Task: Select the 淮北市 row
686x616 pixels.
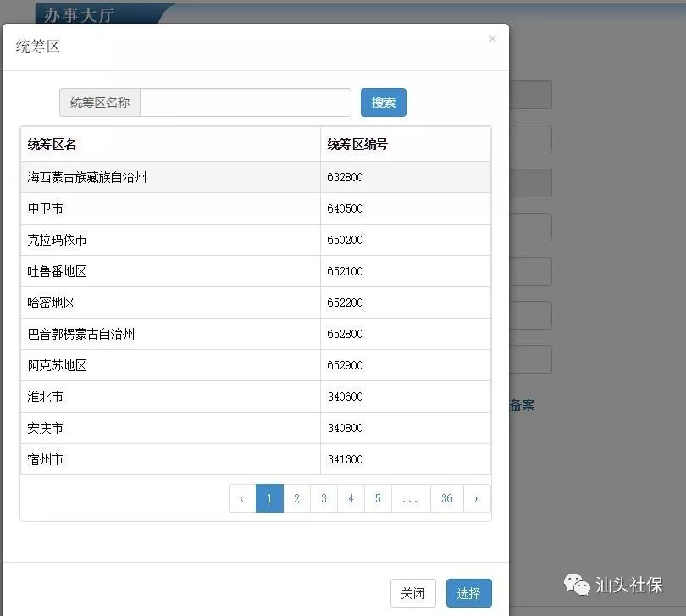Action: 256,397
